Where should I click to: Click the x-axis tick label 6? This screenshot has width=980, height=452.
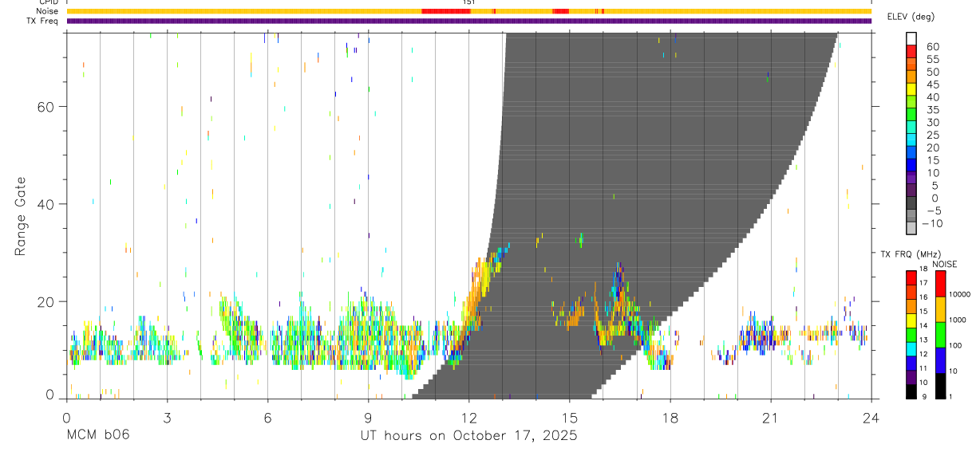267,419
